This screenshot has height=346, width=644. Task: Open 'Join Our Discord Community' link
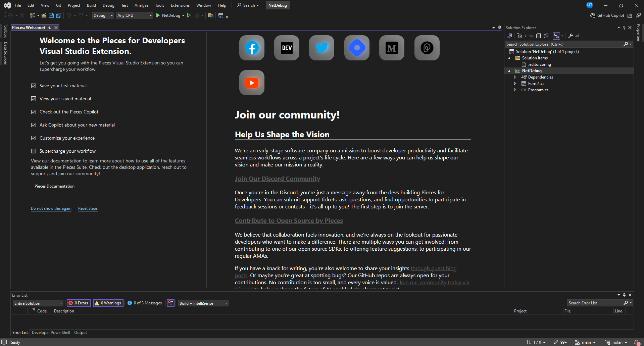point(277,179)
